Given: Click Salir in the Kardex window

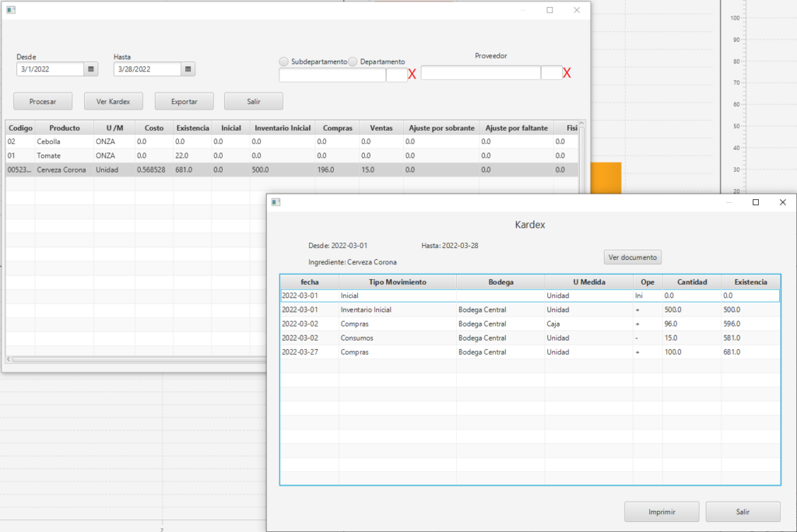Looking at the screenshot, I should (x=743, y=512).
